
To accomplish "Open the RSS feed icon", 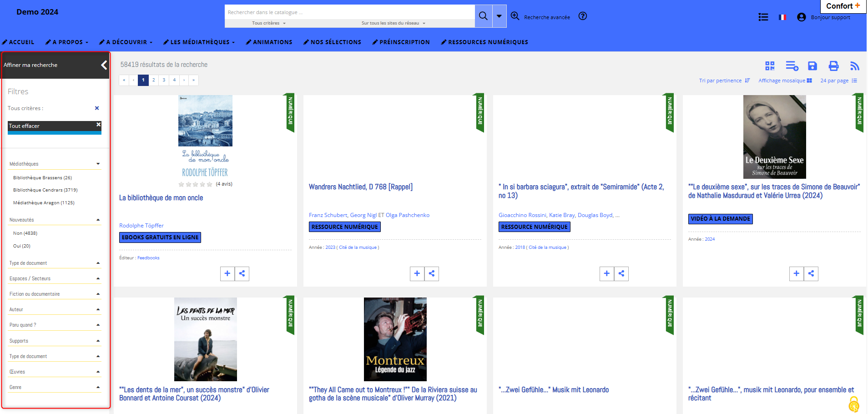I will [854, 66].
